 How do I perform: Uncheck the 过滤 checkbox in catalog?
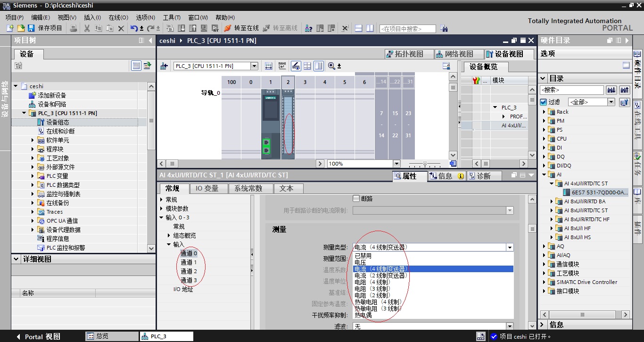544,102
